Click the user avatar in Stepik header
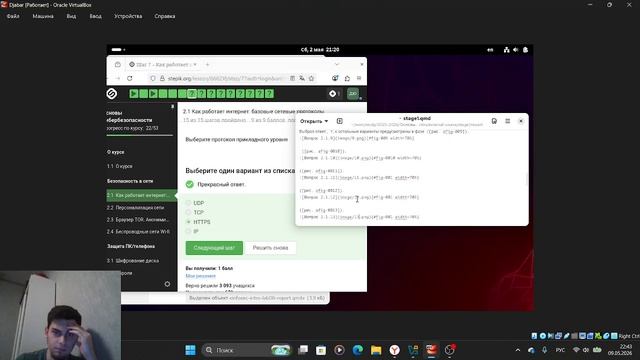The height and width of the screenshot is (360, 640). tap(353, 93)
